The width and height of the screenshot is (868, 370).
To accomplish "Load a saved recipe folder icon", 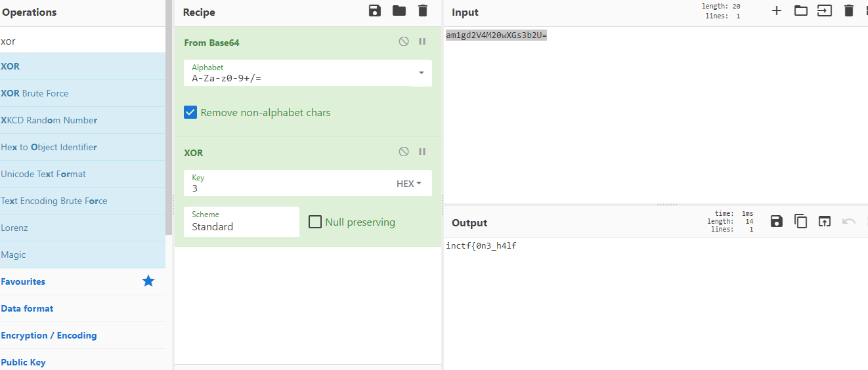I will 399,10.
